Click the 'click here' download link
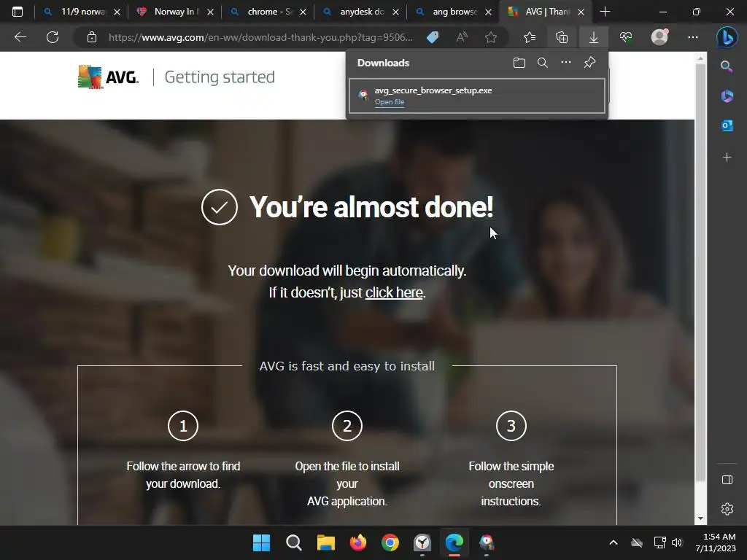This screenshot has width=747, height=560. click(x=394, y=292)
